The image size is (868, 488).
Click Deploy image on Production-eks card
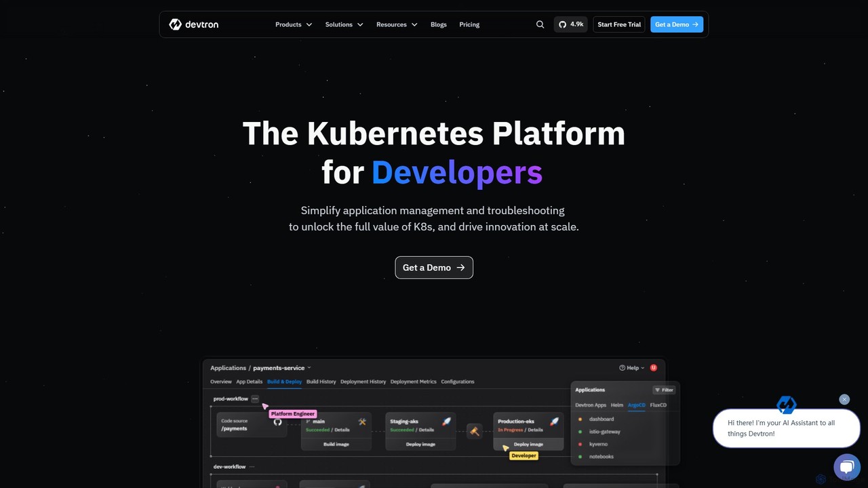[x=528, y=444]
